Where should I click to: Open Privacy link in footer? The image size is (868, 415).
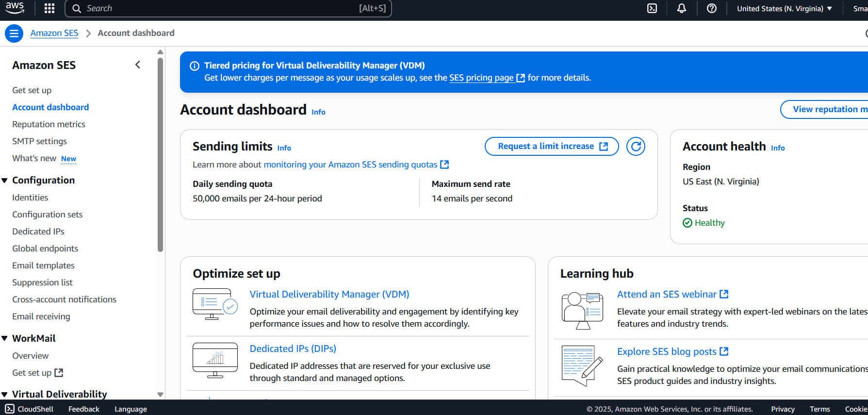point(783,409)
